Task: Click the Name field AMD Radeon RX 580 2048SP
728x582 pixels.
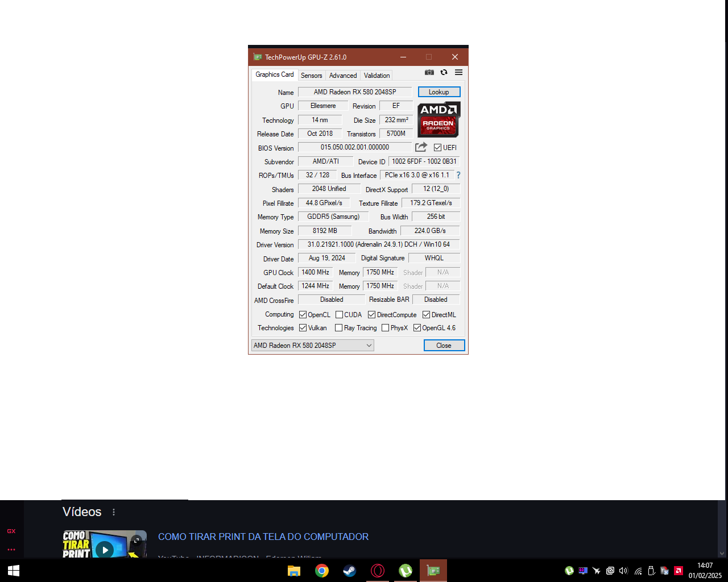Action: point(355,92)
